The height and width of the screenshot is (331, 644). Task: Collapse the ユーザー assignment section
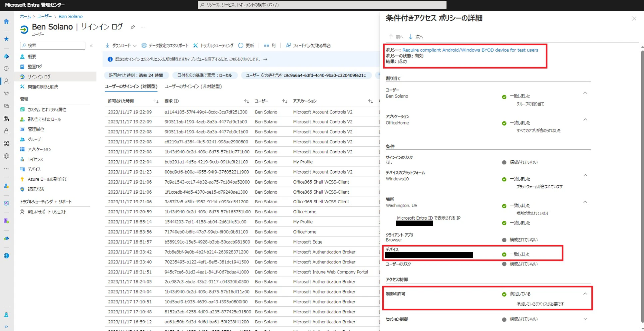pos(585,93)
